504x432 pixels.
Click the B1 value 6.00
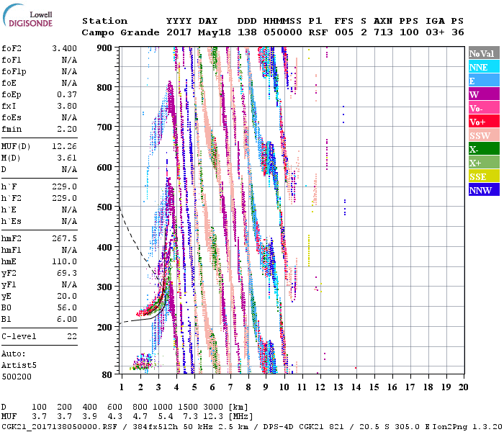67,319
